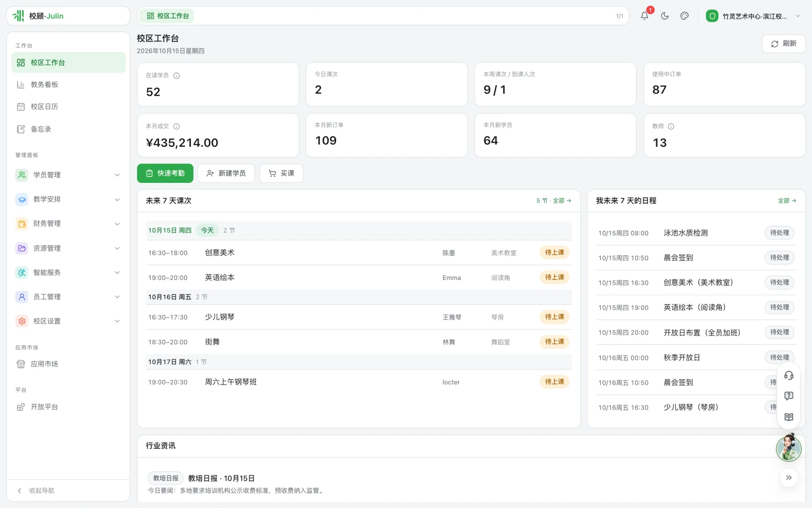Expand the 学员管理 menu chevron

(117, 175)
